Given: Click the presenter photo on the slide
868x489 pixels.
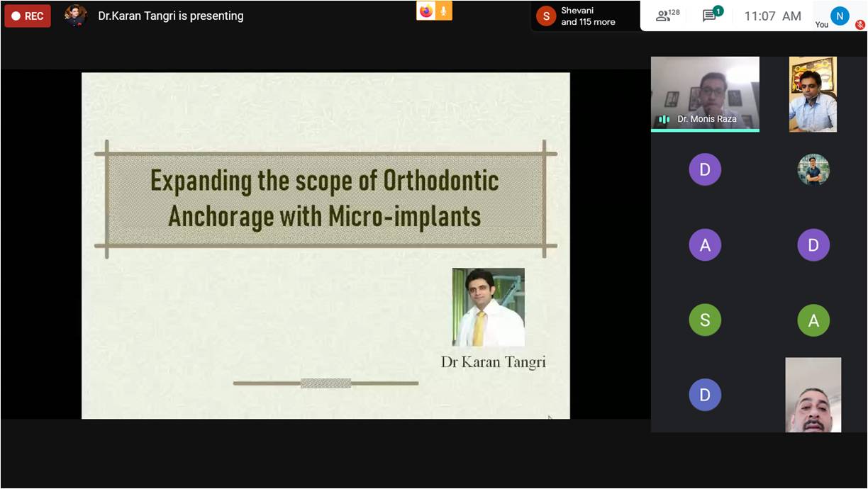Looking at the screenshot, I should pos(488,307).
